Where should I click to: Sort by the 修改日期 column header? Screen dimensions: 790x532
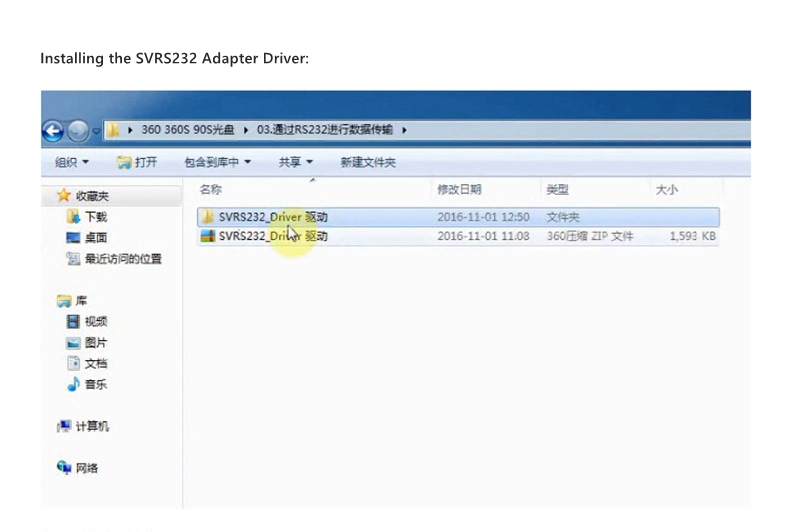[459, 189]
